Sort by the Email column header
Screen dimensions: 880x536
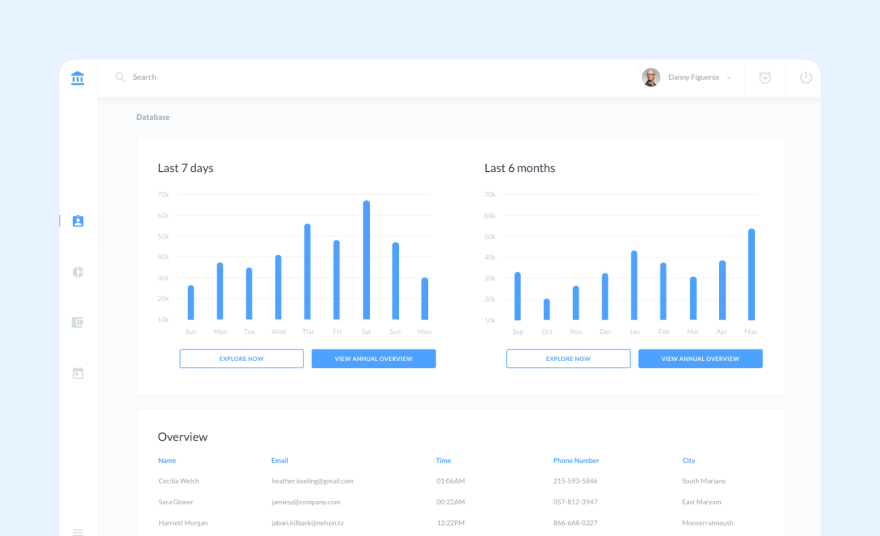[x=279, y=460]
